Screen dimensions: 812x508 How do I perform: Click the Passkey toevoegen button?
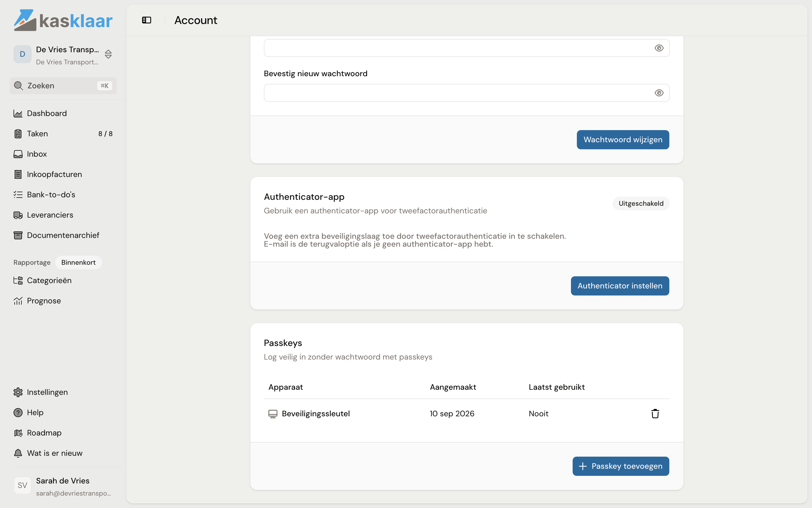click(x=621, y=466)
